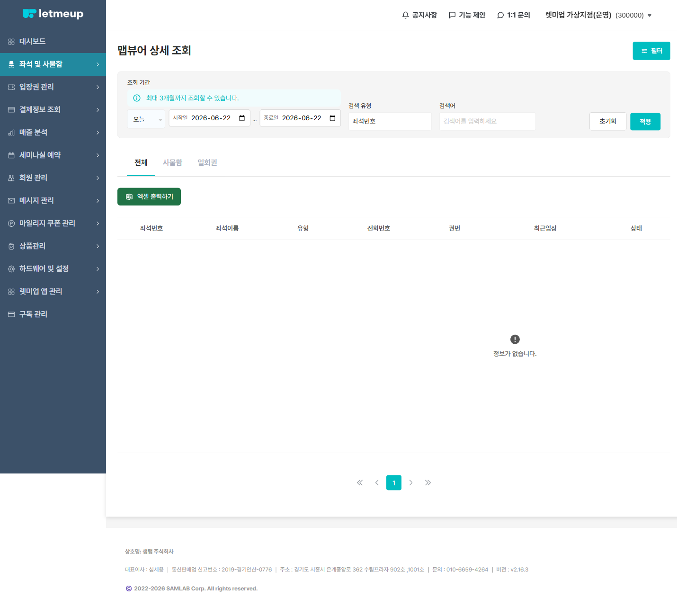The image size is (677, 616).
Task: Switch to the 사물함 tab
Action: click(x=172, y=162)
